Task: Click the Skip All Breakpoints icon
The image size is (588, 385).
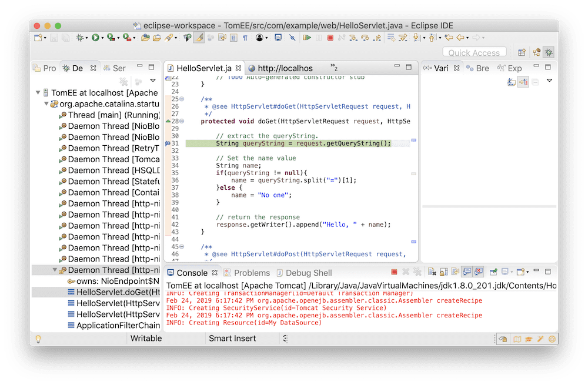Action: click(292, 38)
